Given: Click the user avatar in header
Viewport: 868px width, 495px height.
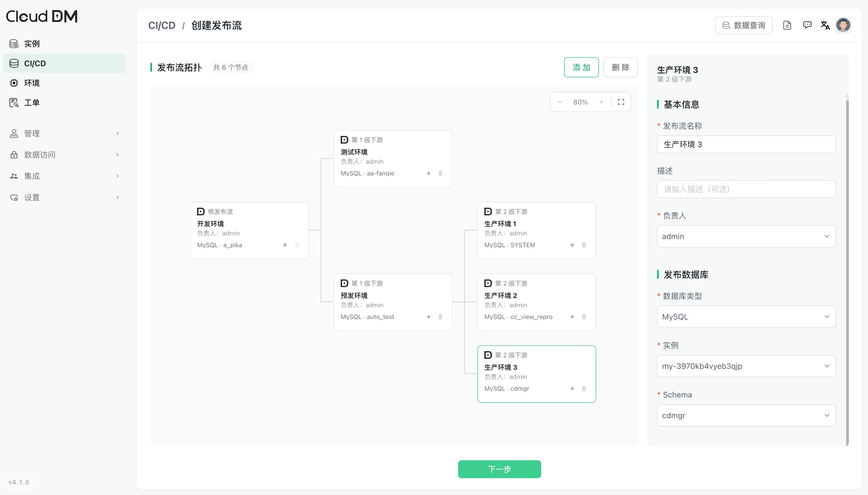Looking at the screenshot, I should coord(843,25).
